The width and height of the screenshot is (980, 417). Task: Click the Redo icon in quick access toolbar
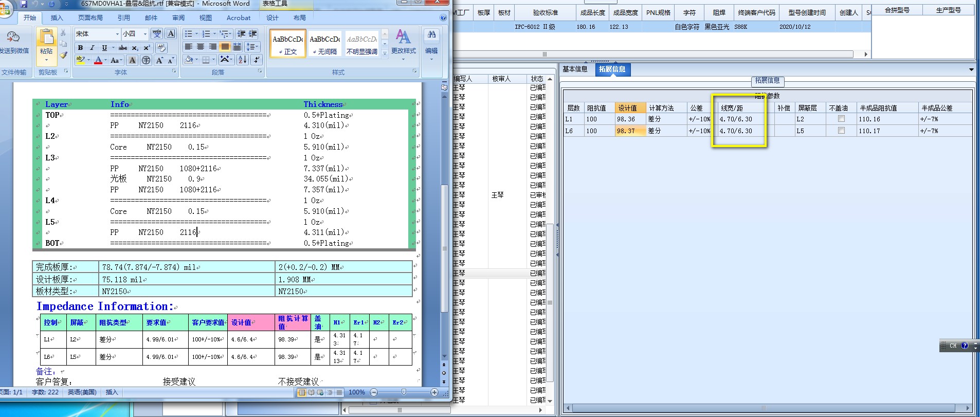pos(51,4)
